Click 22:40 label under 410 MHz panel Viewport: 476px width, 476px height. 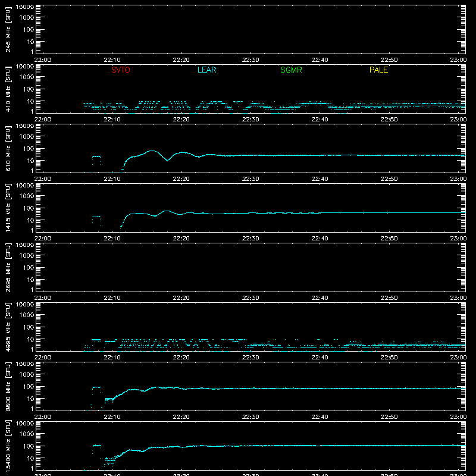click(320, 120)
